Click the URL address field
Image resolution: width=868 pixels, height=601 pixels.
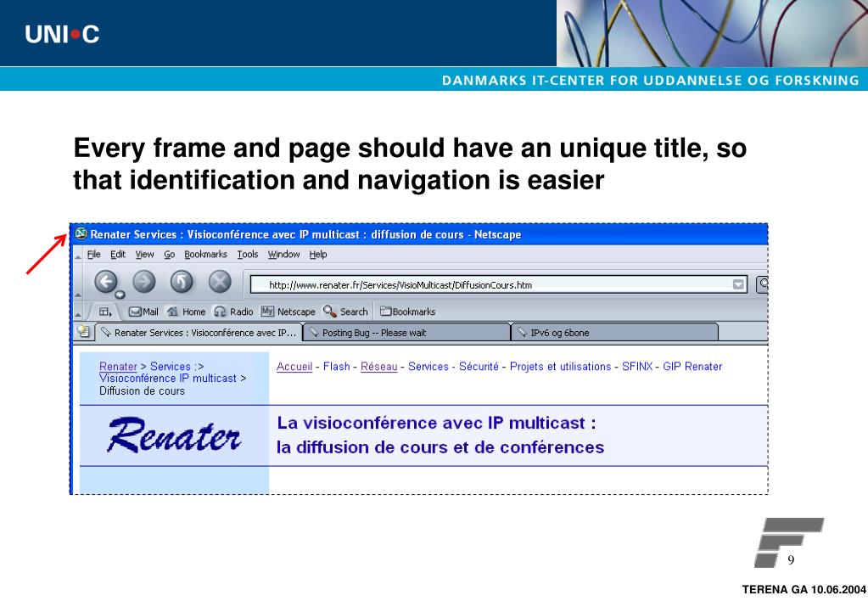tap(498, 284)
